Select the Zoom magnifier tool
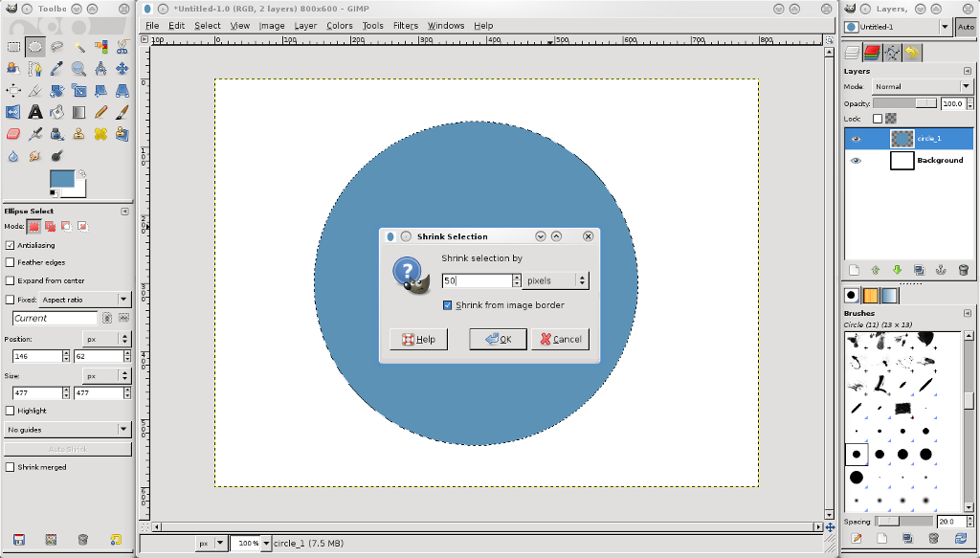980x558 pixels. (78, 69)
